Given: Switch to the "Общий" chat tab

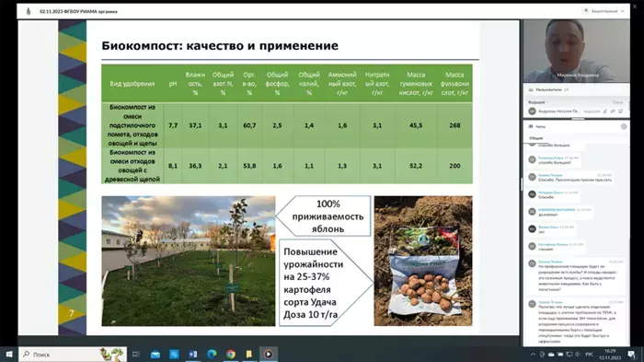Looking at the screenshot, I should click(536, 138).
